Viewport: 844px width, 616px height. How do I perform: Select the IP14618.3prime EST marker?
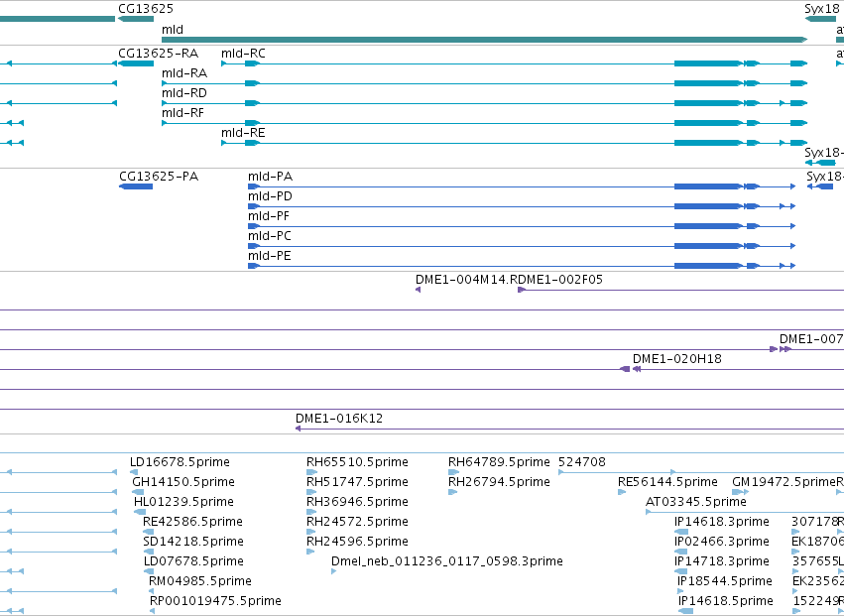click(681, 532)
